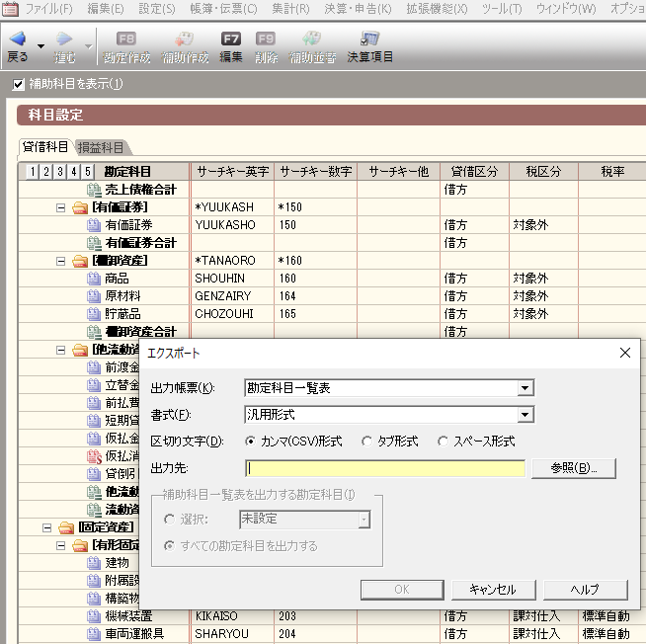Image resolution: width=646 pixels, height=644 pixels.
Task: Select タブ形式 radio button
Action: (366, 442)
